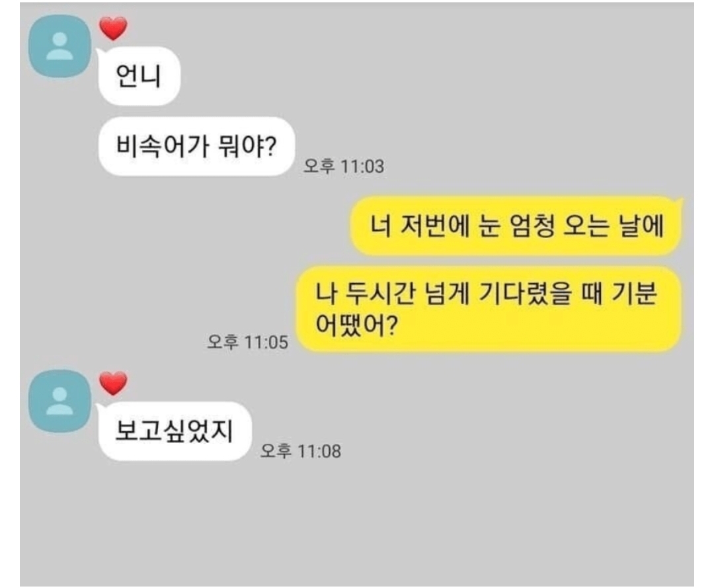Click the '오후 11:03' timestamp

pos(344,166)
